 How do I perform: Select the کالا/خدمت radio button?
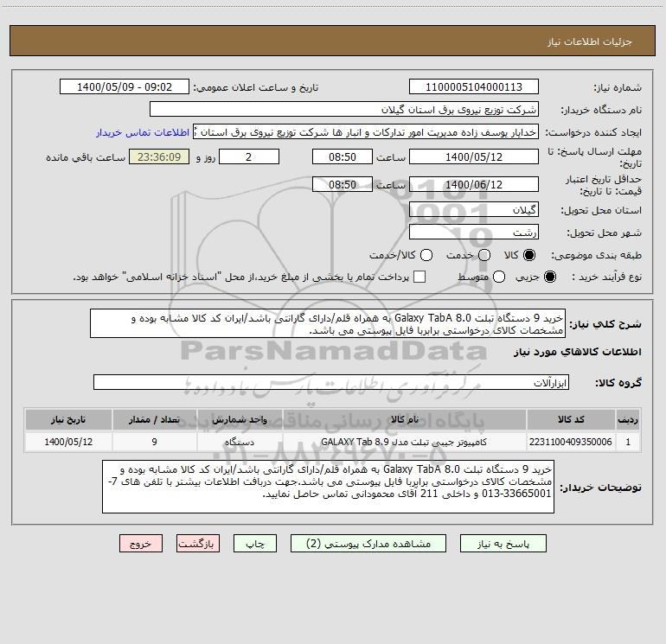(x=426, y=255)
